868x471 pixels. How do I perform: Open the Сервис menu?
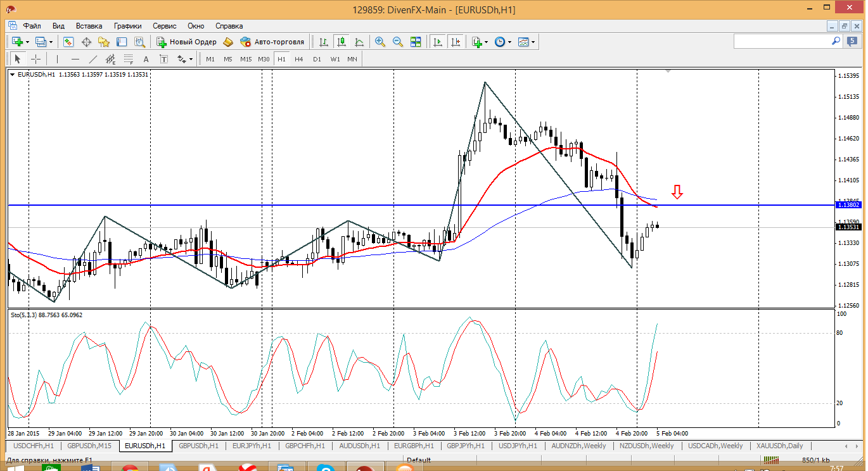pos(165,26)
